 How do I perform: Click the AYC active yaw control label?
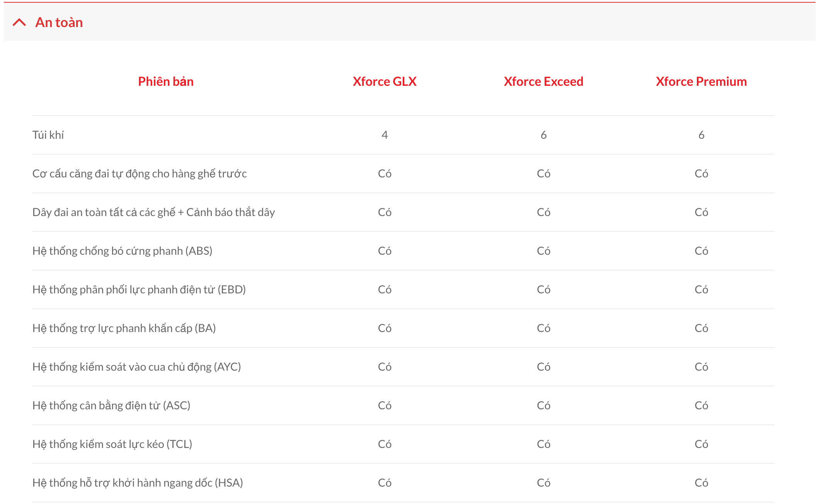click(x=137, y=367)
